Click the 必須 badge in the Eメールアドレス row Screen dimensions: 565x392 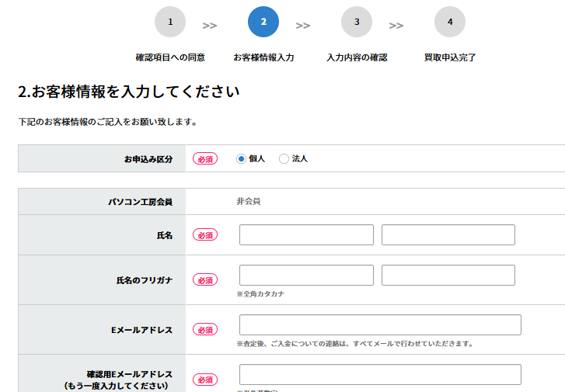click(x=205, y=329)
